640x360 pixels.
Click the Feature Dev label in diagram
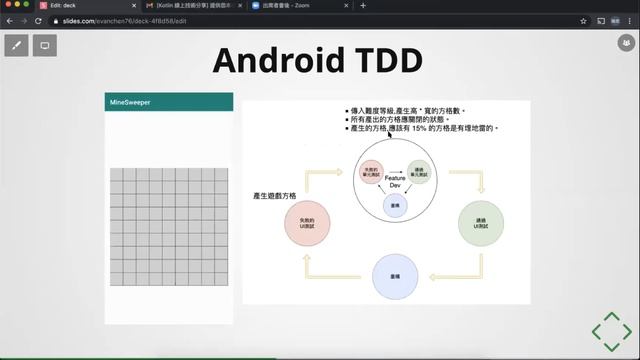pyautogui.click(x=395, y=182)
